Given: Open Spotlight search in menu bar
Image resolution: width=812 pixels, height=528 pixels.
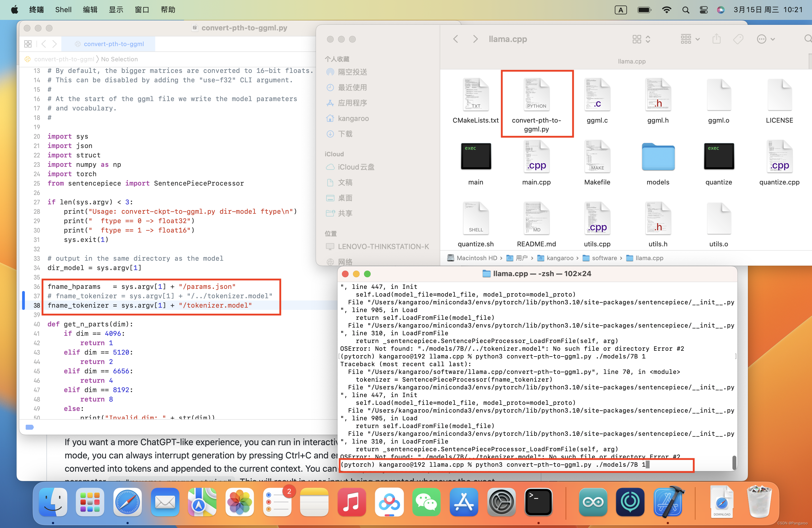Looking at the screenshot, I should 686,10.
